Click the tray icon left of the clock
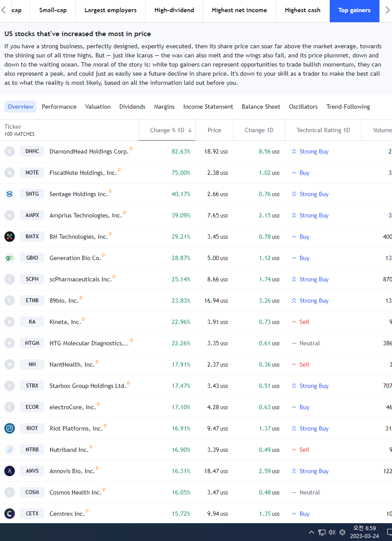Screen dimensions: 392x541 pos(342,532)
